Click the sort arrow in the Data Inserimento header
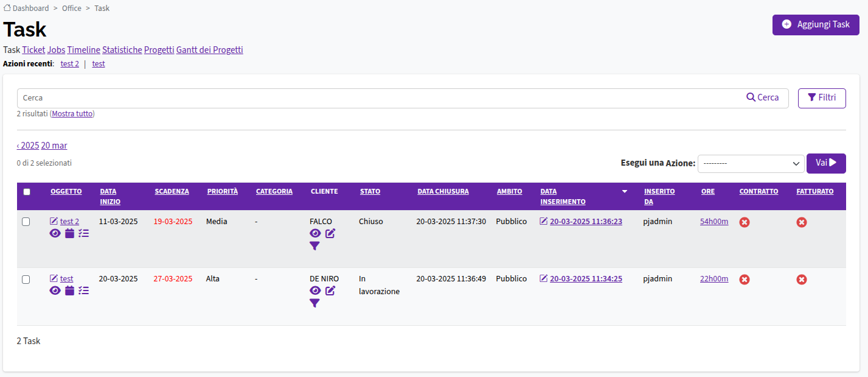Screen dimensions: 868x377 [625, 191]
